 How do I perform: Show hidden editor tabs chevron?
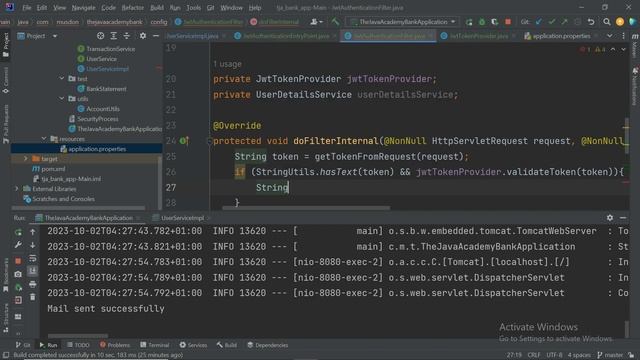pos(609,36)
